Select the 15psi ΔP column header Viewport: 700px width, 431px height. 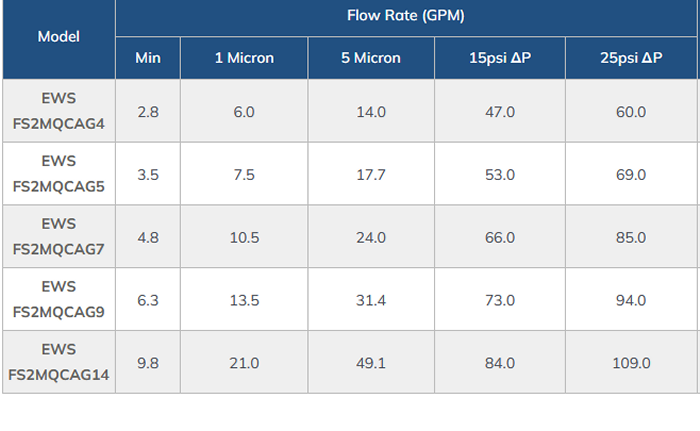coord(500,58)
